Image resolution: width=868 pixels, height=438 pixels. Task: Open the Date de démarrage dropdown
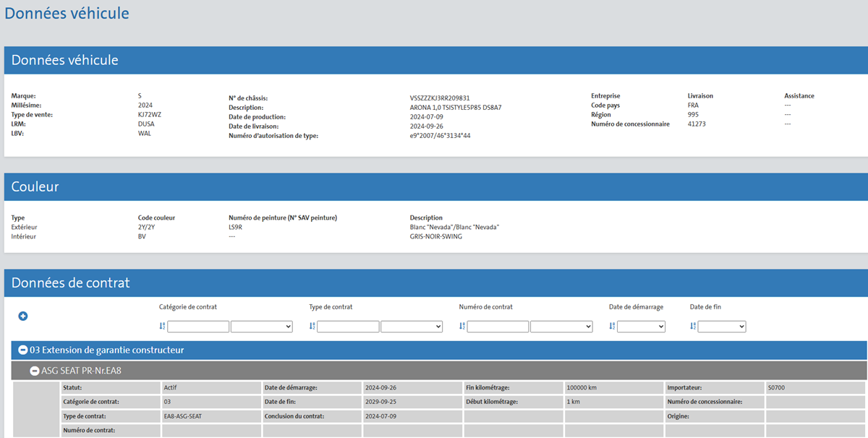[x=641, y=327]
